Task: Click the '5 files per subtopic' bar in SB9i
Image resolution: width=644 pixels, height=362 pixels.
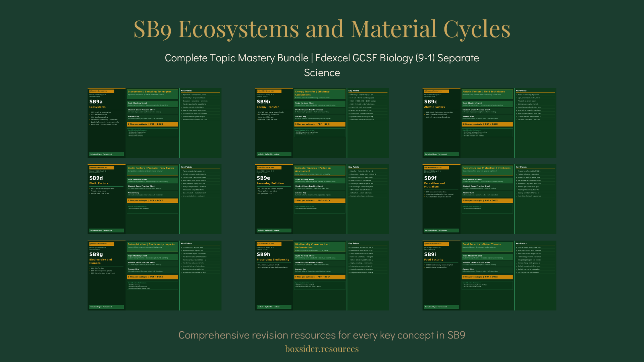Action: click(x=487, y=277)
